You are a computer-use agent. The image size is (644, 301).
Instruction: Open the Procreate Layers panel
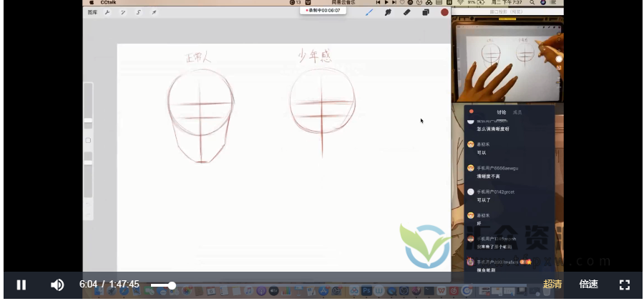tap(426, 12)
